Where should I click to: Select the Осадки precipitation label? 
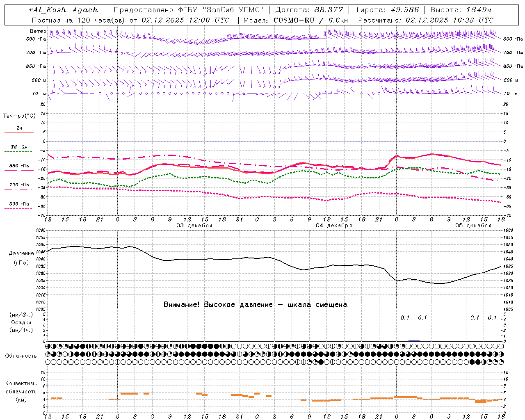(x=21, y=322)
